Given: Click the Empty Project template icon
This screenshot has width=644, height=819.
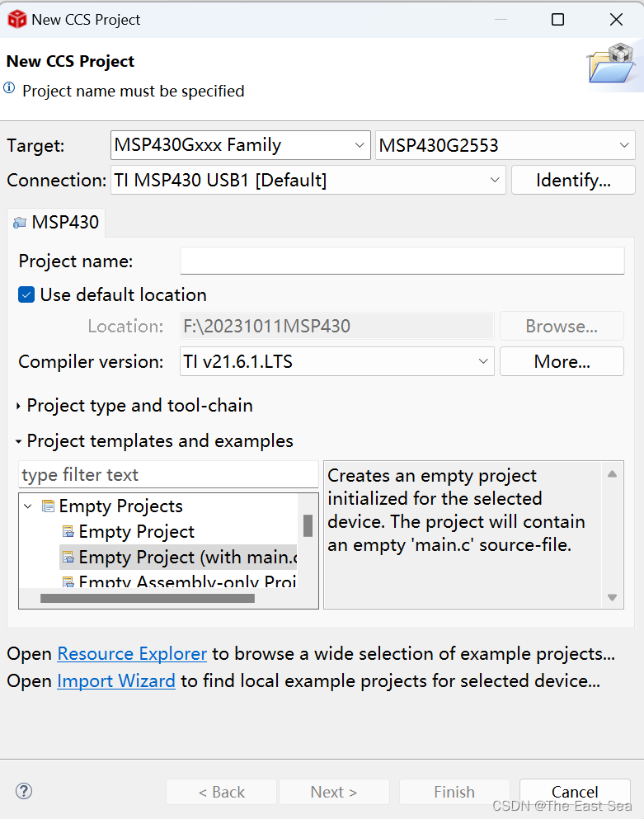Looking at the screenshot, I should click(x=68, y=531).
